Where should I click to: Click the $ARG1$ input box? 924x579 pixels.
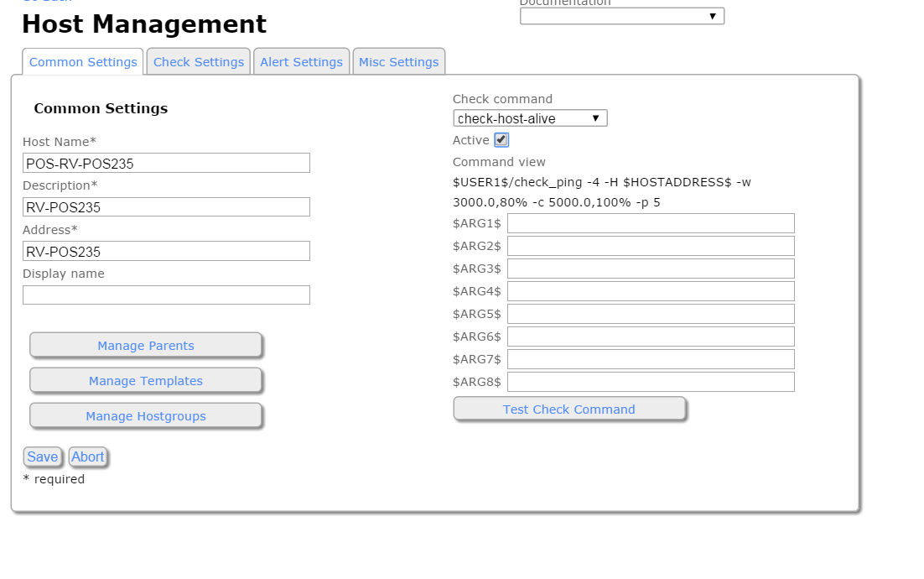coord(651,223)
